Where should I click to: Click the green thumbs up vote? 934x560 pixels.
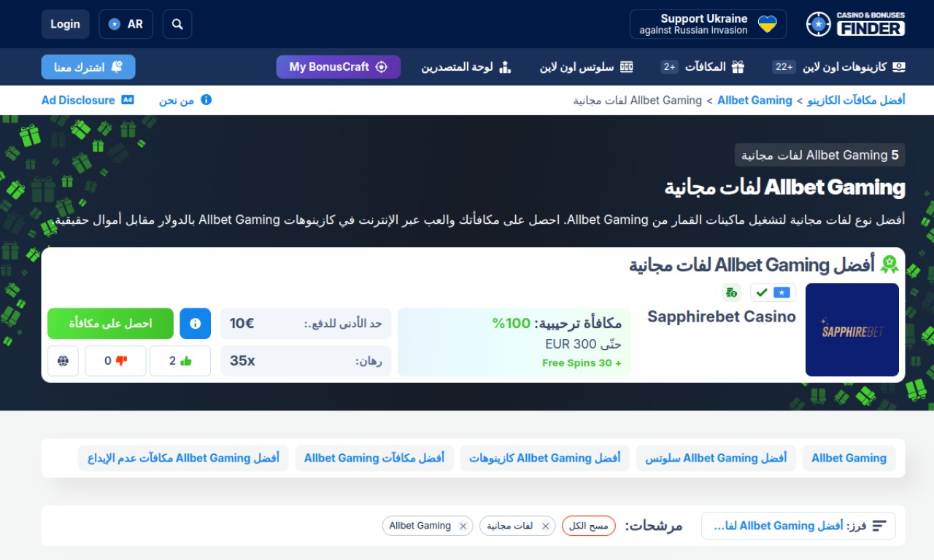(180, 361)
